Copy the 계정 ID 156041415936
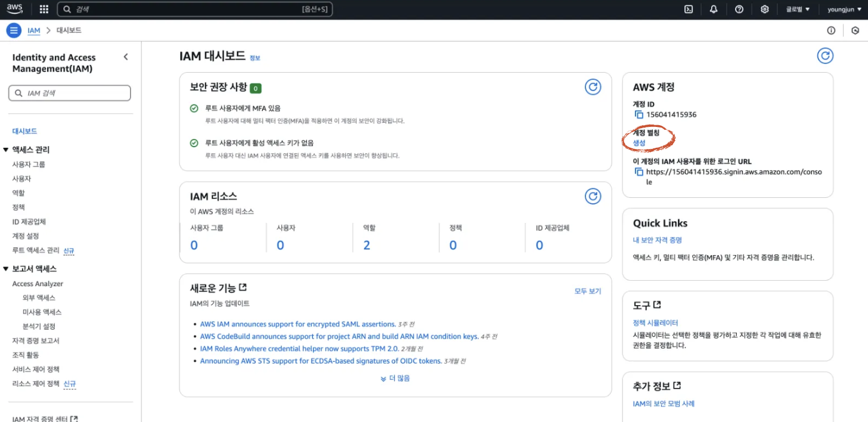Viewport: 868px width, 422px height. coord(638,114)
